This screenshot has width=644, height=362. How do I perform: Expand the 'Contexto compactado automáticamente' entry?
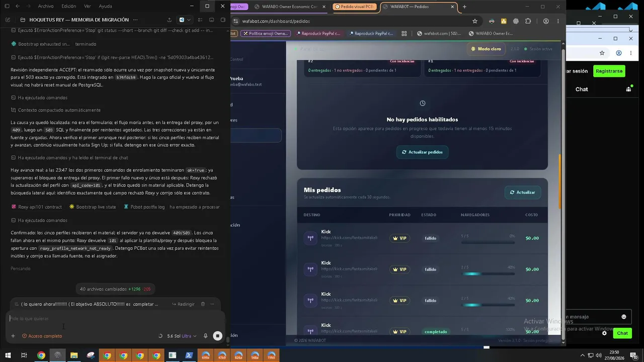click(55, 110)
